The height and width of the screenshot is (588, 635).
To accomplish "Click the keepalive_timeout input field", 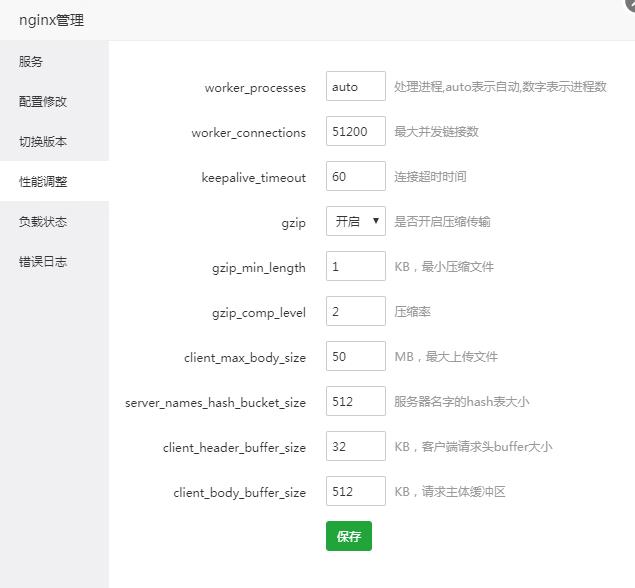I will click(356, 176).
